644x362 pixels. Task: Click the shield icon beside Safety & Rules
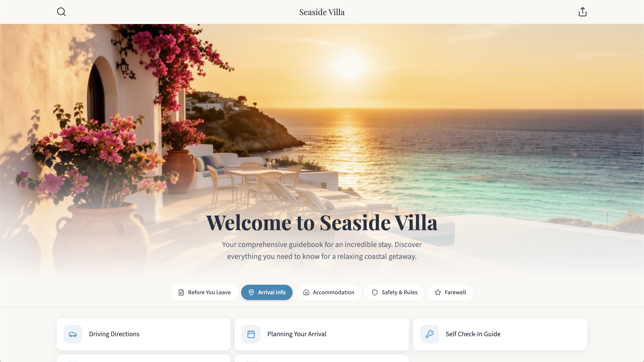pos(375,292)
